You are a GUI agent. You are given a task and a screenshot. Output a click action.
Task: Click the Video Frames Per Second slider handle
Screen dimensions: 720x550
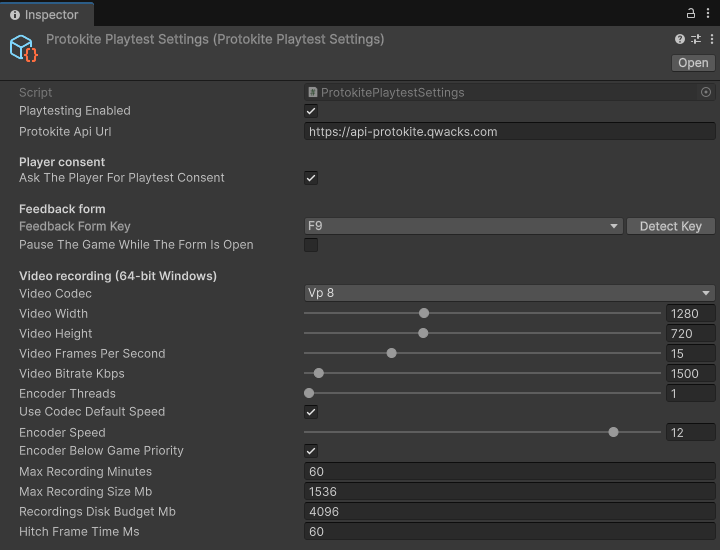[x=391, y=353]
